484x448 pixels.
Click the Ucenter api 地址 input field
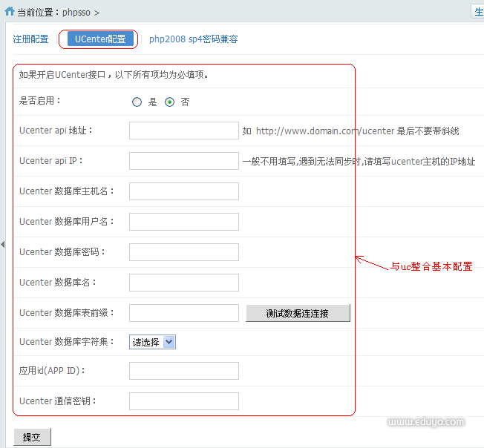pos(183,131)
